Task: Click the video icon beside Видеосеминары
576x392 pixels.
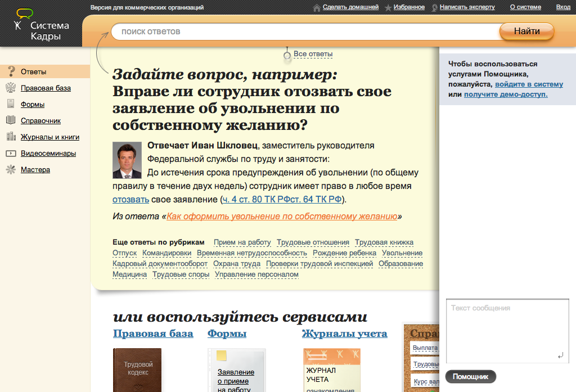Action: point(11,153)
